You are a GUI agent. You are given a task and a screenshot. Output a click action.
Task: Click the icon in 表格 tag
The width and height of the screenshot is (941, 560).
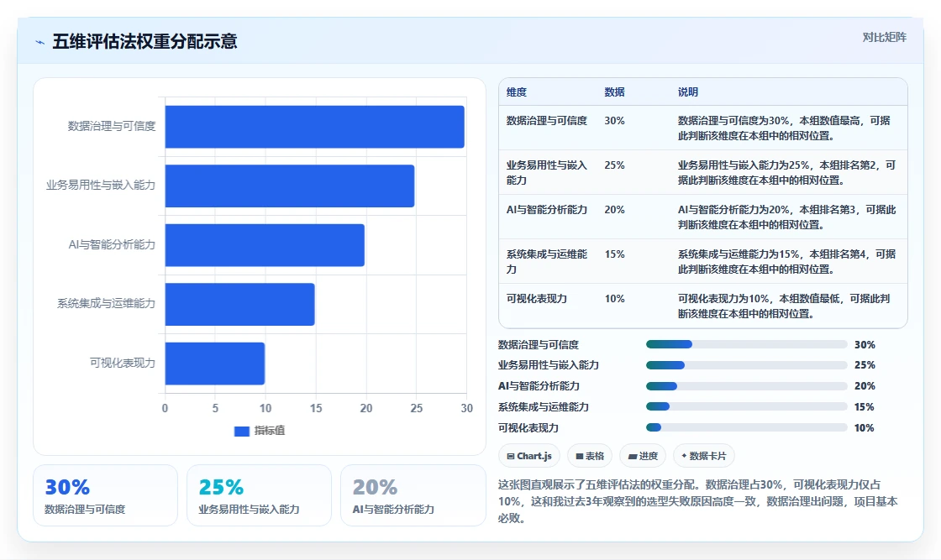580,456
